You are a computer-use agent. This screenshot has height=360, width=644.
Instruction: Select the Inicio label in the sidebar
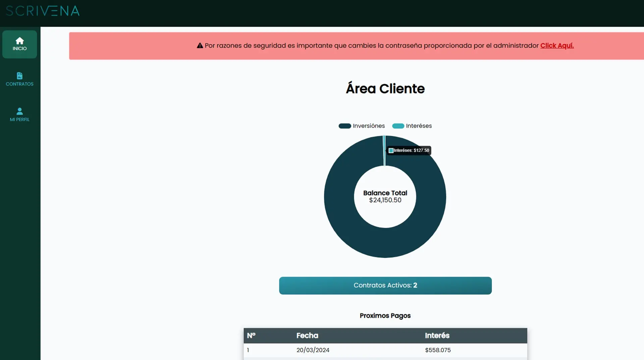[19, 49]
